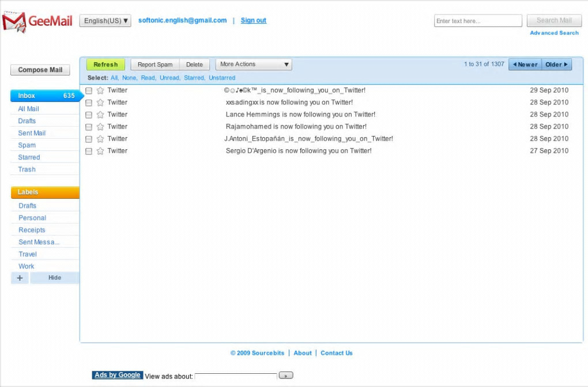Viewport: 588px width, 387px height.
Task: Tick checkbox for Rajamohamed email
Action: (x=89, y=127)
